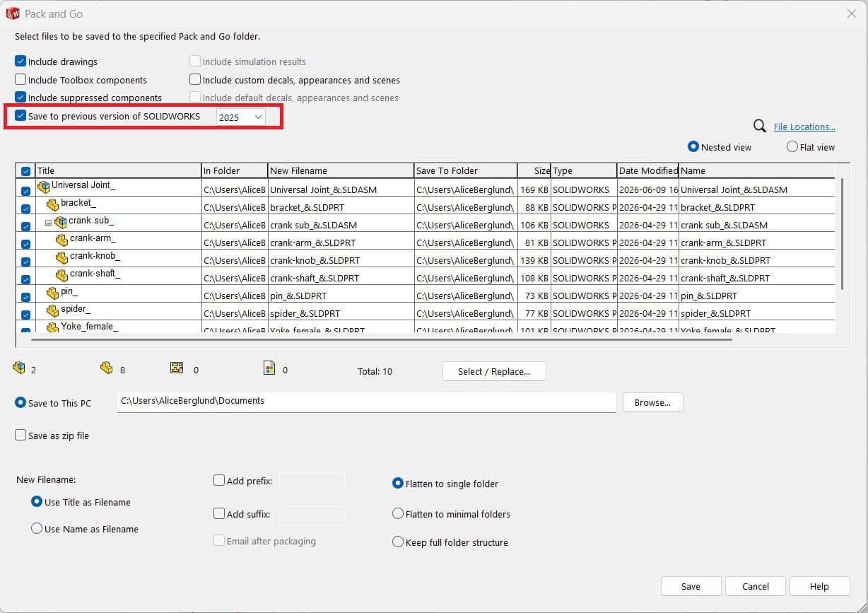Viewport: 868px width, 613px height.
Task: Click the crank-shaft_ part icon
Action: pos(61,275)
